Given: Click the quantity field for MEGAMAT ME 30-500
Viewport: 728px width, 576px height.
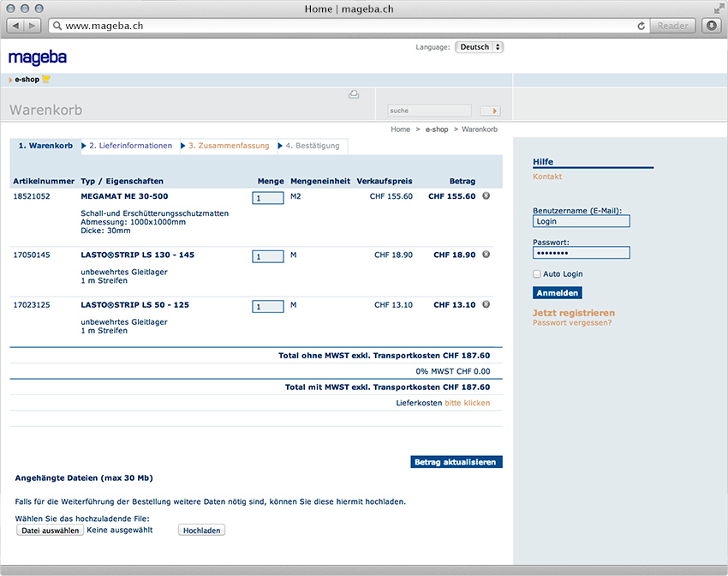Looking at the screenshot, I should pyautogui.click(x=268, y=198).
